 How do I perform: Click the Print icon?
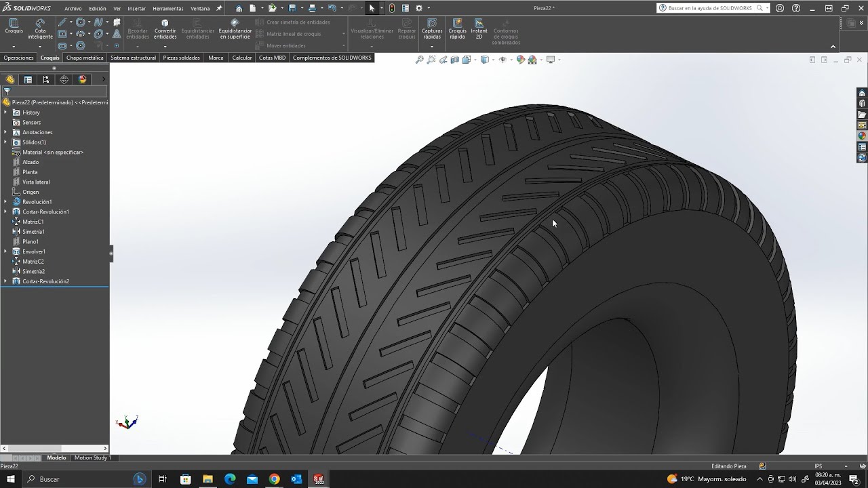(x=312, y=8)
